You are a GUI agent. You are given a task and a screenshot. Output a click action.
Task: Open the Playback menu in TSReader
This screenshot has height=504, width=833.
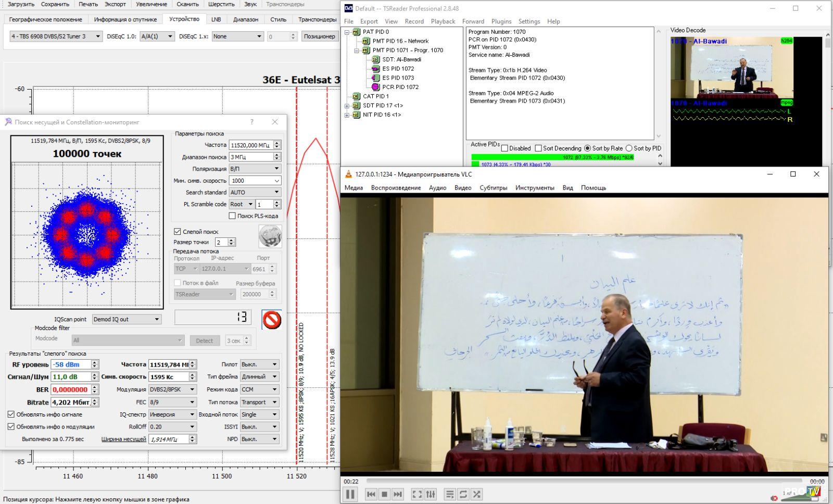[x=443, y=21]
